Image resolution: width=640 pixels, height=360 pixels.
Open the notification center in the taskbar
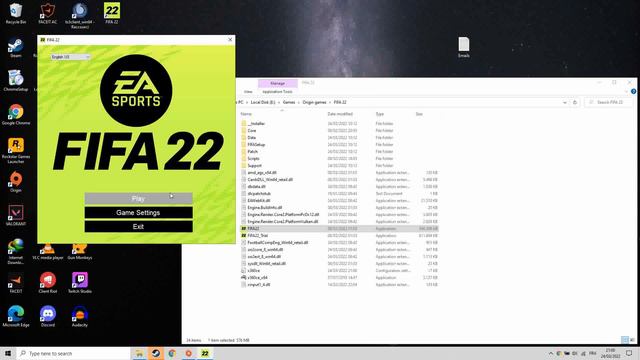629,353
